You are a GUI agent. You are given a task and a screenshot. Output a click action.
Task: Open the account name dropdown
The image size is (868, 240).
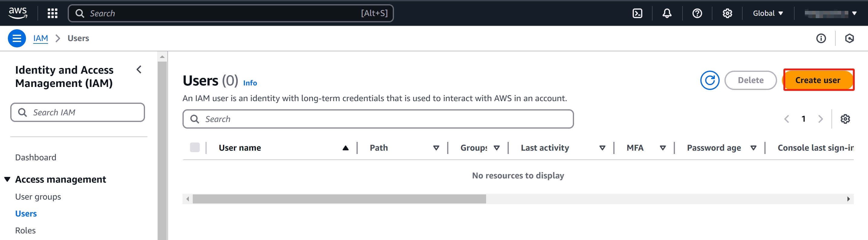(830, 14)
